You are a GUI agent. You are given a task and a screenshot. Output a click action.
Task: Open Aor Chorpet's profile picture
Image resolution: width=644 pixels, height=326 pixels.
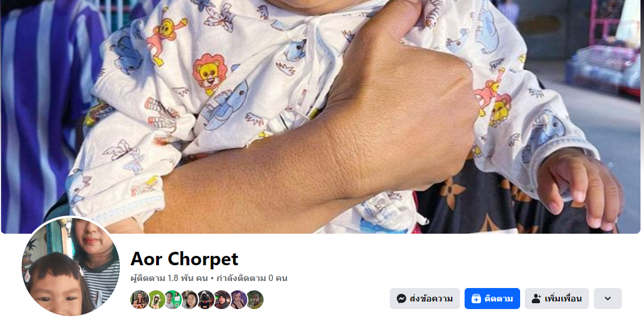click(x=71, y=266)
